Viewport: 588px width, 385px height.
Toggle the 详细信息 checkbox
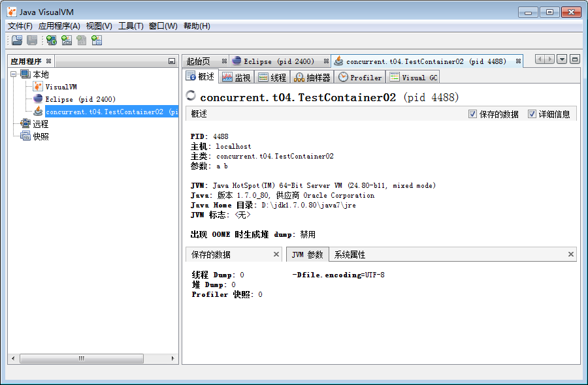(532, 114)
